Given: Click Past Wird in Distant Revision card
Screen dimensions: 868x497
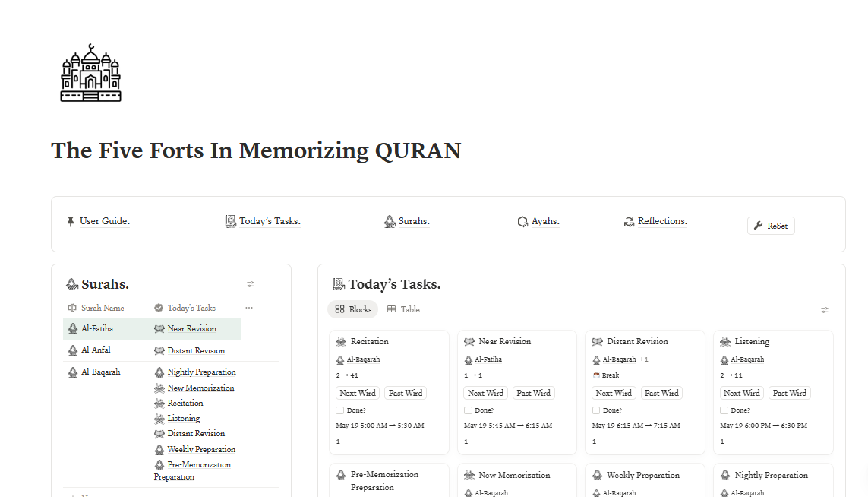Looking at the screenshot, I should pyautogui.click(x=661, y=393).
